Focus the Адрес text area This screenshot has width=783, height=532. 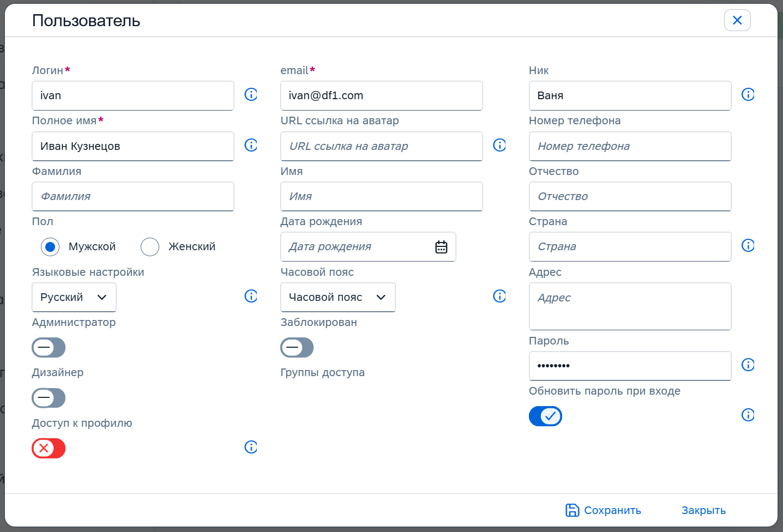[x=630, y=306]
